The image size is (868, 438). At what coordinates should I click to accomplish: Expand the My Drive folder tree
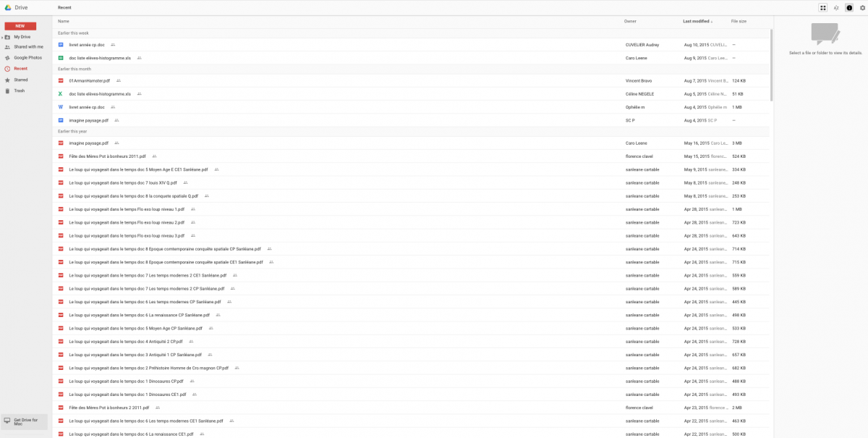pyautogui.click(x=2, y=36)
